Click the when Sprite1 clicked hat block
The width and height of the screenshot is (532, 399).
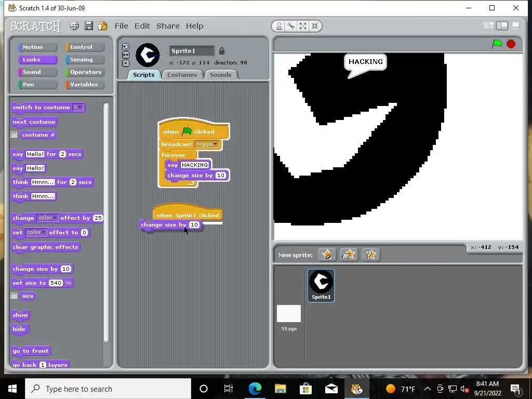coord(188,212)
